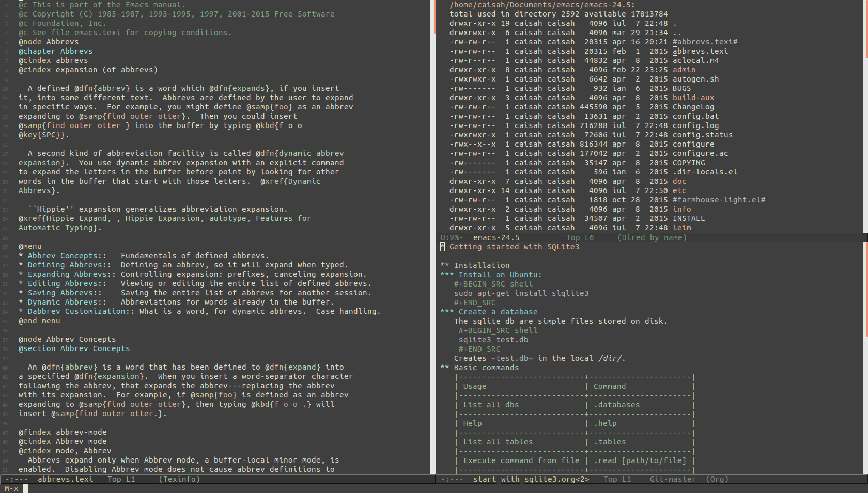Select config.bat in the Dired listing
This screenshot has width=868, height=493.
click(x=695, y=116)
